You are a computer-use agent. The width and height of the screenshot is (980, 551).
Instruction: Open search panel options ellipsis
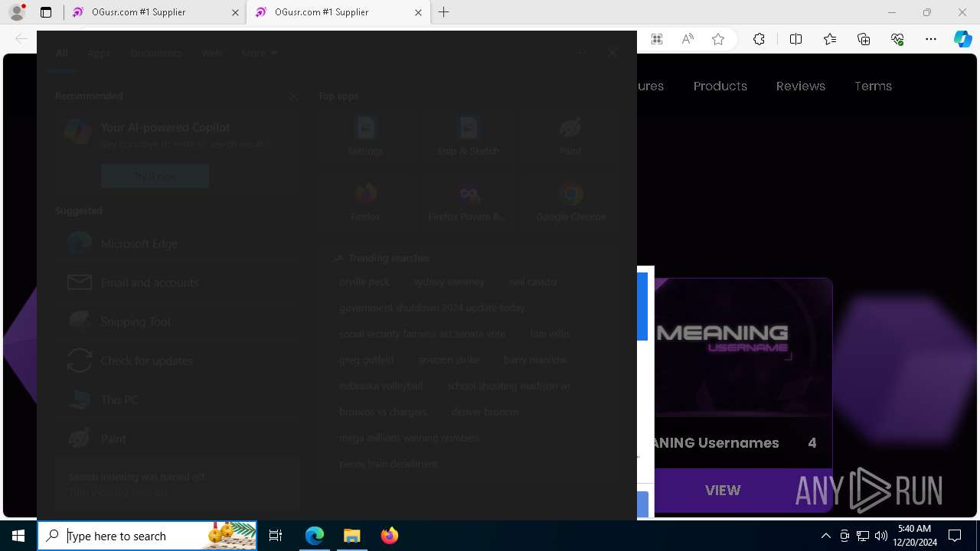582,53
